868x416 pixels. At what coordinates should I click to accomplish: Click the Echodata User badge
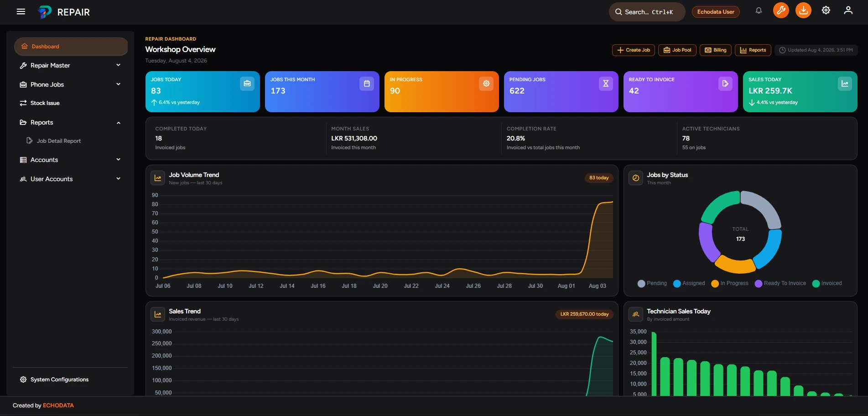coord(716,12)
